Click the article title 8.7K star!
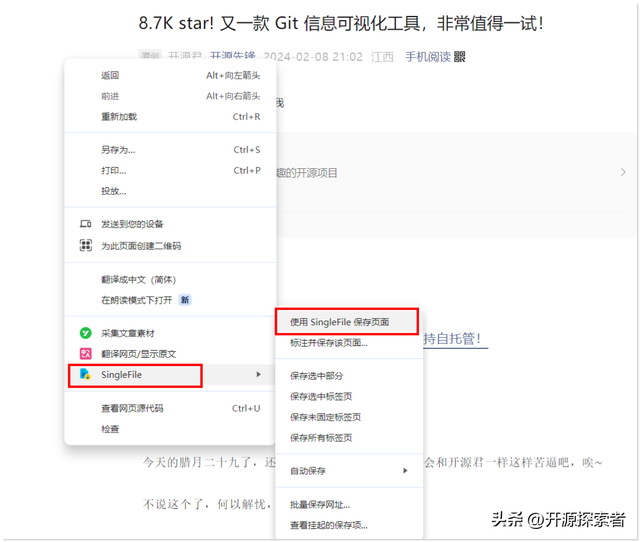This screenshot has height=542, width=640. (x=341, y=23)
